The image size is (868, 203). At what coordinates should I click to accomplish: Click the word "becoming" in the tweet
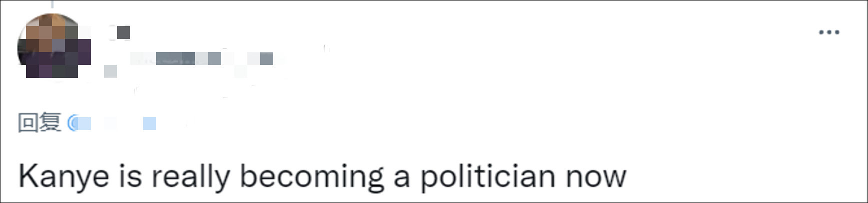click(312, 176)
